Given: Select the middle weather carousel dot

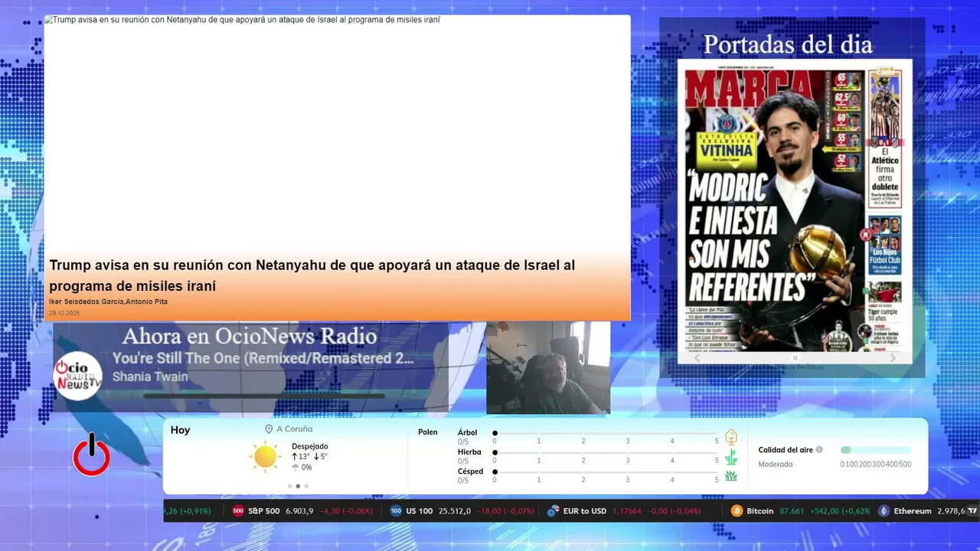Looking at the screenshot, I should click(x=298, y=486).
